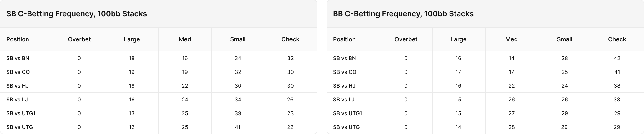Screen dimensions: 644x134
Task: Click the Small value 39 in SB table
Action: coord(238,113)
